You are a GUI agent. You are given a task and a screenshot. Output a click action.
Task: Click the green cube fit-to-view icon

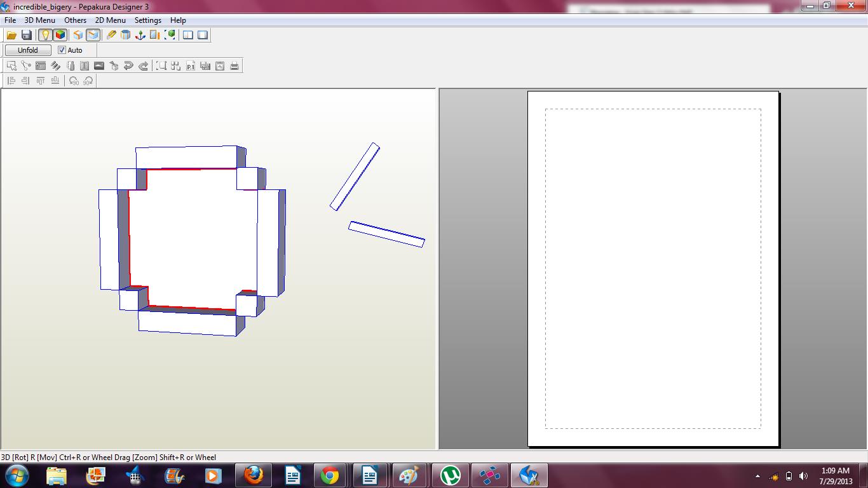(x=170, y=35)
